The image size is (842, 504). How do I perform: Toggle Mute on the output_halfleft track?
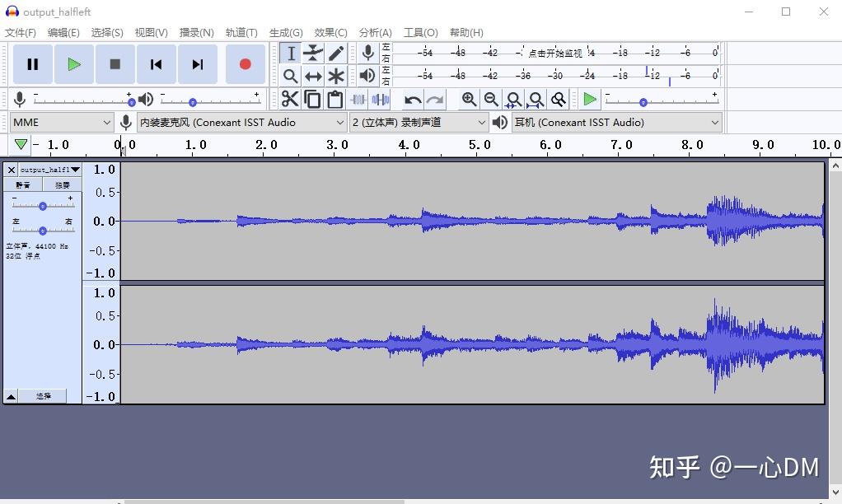click(x=23, y=185)
